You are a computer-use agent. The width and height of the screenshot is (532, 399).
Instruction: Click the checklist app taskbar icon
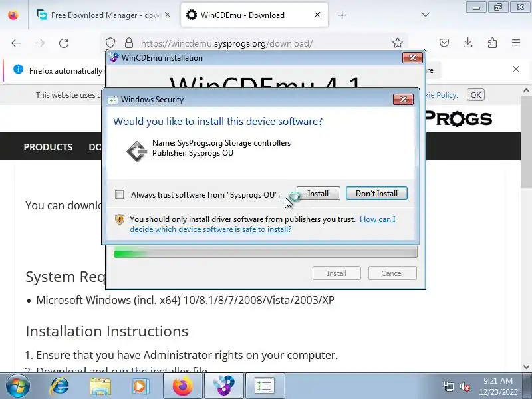265,386
